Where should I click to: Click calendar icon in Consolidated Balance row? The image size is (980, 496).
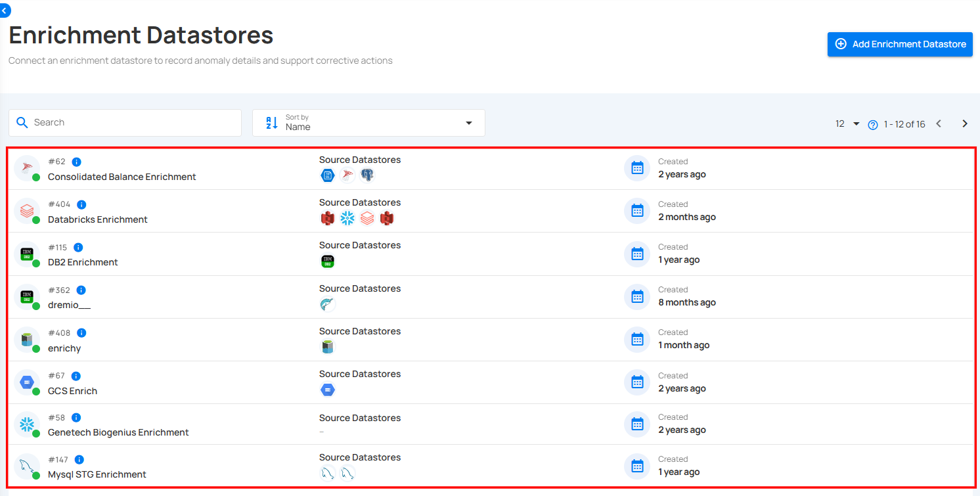coord(637,168)
